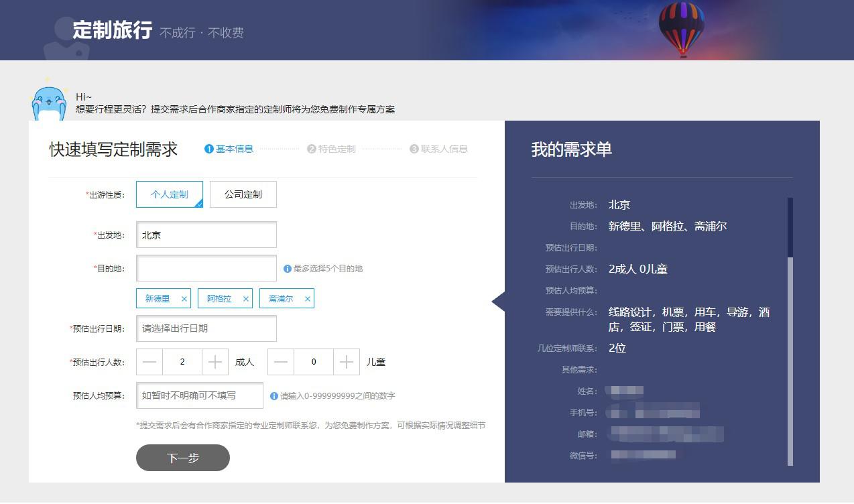Remove the 阿格拉 destination tag
The height and width of the screenshot is (504, 854).
[245, 298]
